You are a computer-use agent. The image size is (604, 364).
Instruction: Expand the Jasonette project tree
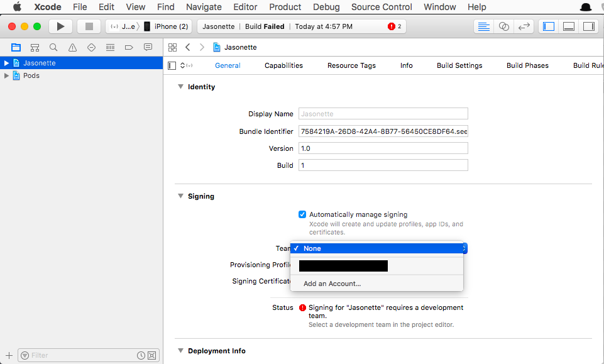point(6,63)
